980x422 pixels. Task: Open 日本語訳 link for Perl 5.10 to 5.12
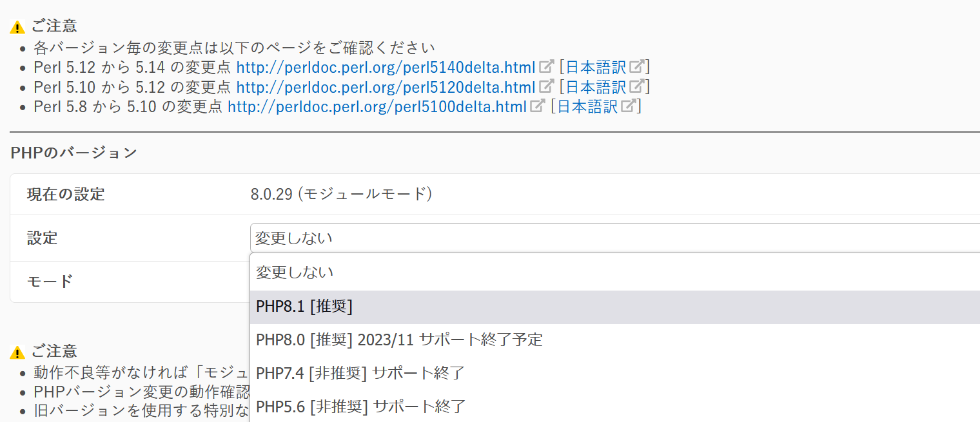coord(596,86)
